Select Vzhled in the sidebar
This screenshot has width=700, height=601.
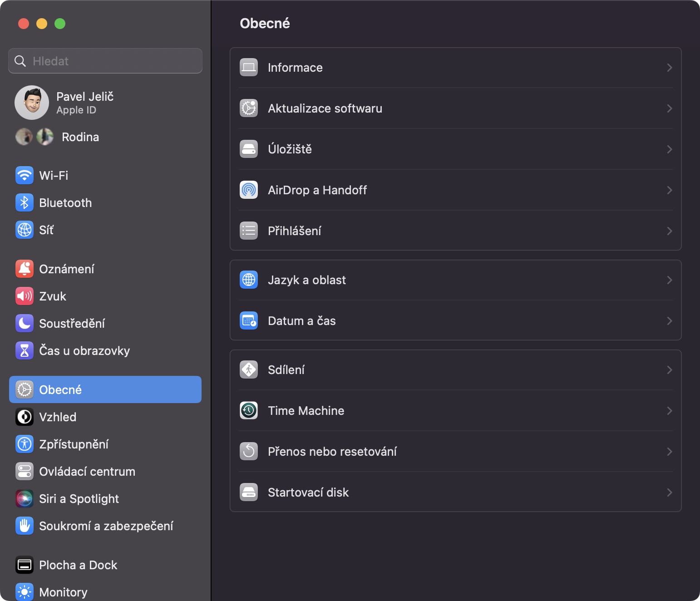[x=58, y=417]
